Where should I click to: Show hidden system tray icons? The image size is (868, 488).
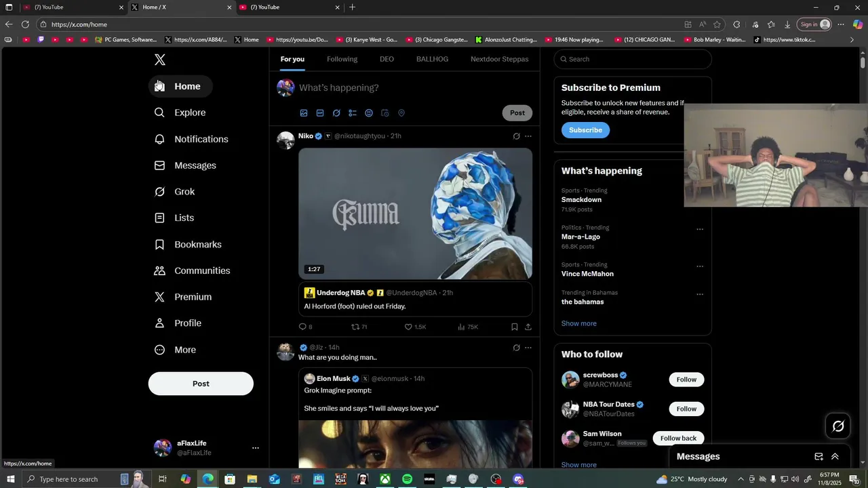(741, 479)
